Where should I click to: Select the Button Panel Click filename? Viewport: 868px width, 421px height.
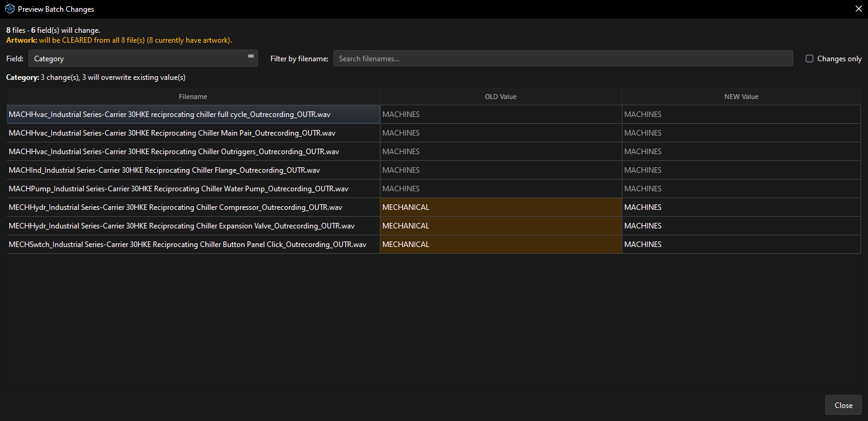[x=193, y=245]
